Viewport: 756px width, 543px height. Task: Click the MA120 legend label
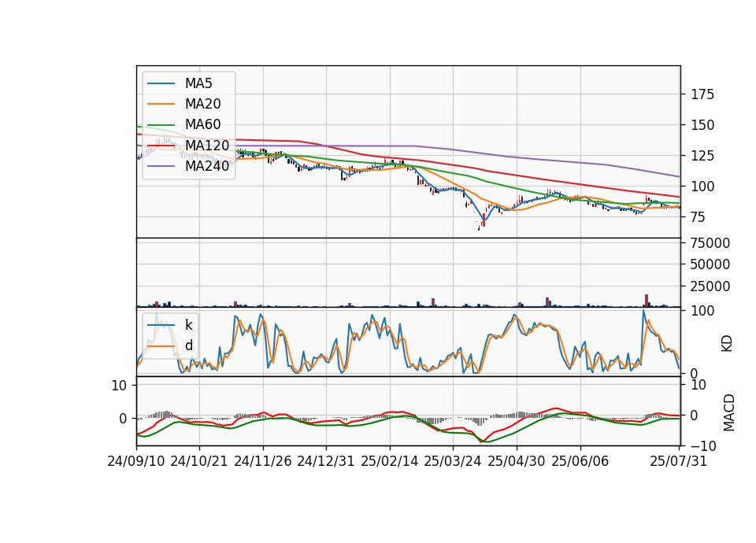click(207, 146)
